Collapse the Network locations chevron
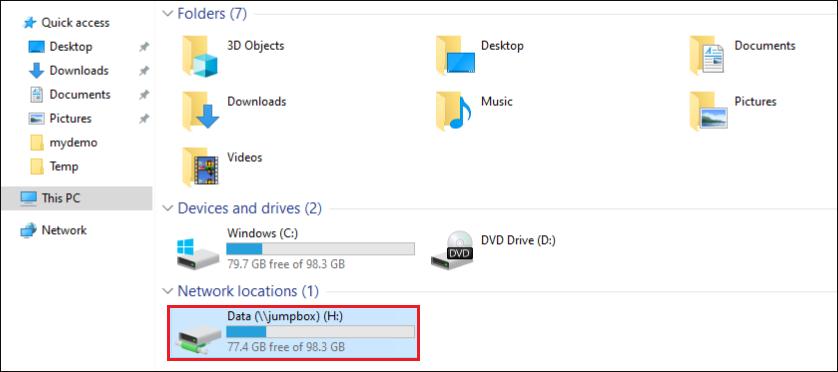The image size is (838, 372). (169, 291)
